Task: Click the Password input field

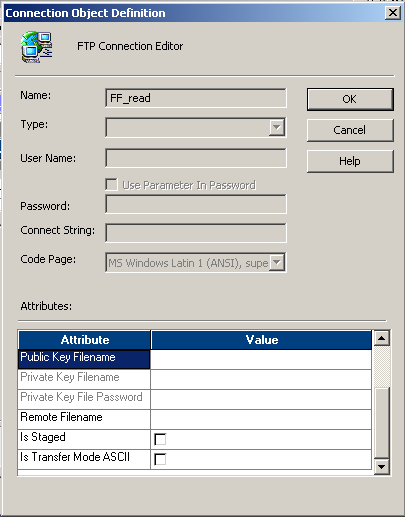Action: [196, 204]
